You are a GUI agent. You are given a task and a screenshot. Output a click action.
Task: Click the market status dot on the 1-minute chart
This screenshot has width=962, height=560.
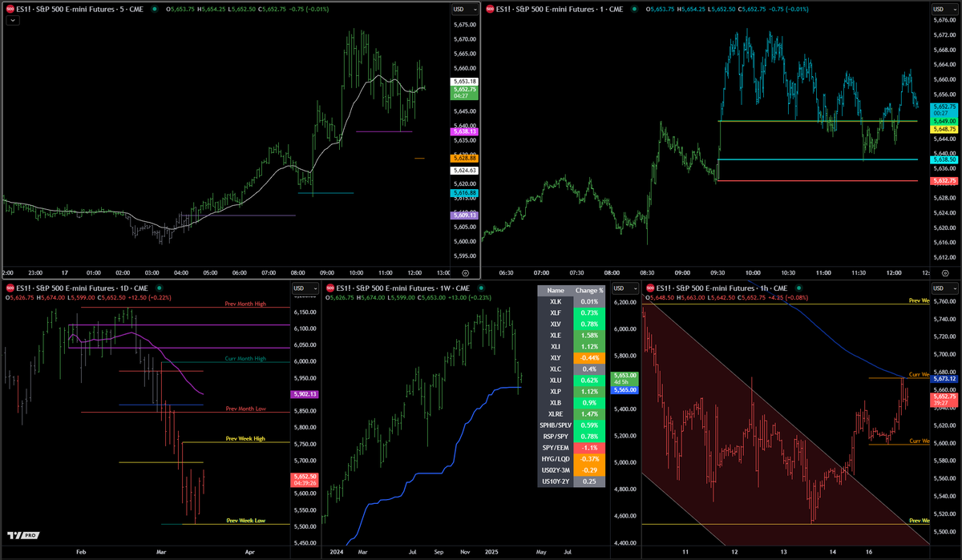(x=634, y=9)
